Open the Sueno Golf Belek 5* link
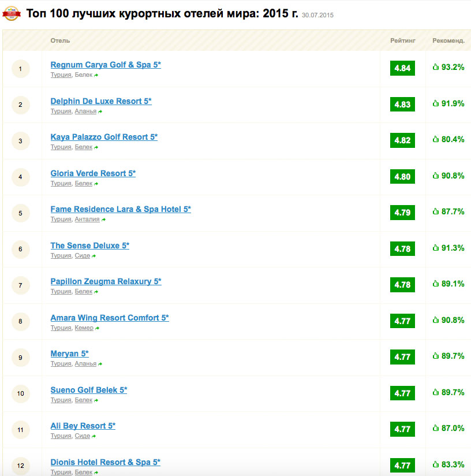 (89, 390)
